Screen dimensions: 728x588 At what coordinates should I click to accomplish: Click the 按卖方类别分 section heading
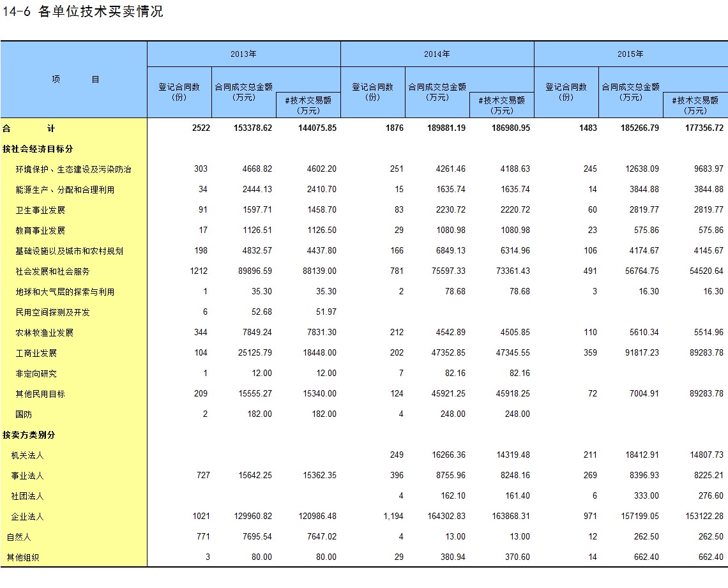pyautogui.click(x=29, y=435)
